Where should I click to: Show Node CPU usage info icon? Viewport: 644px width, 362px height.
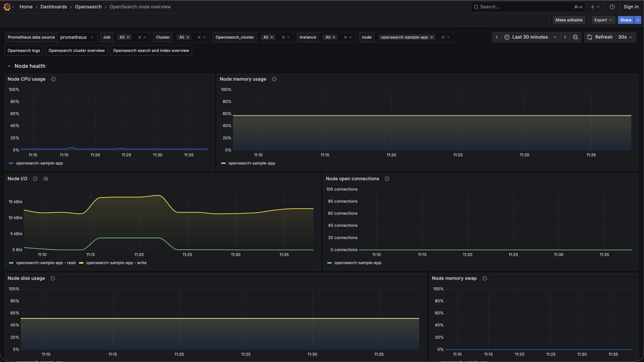pyautogui.click(x=53, y=79)
